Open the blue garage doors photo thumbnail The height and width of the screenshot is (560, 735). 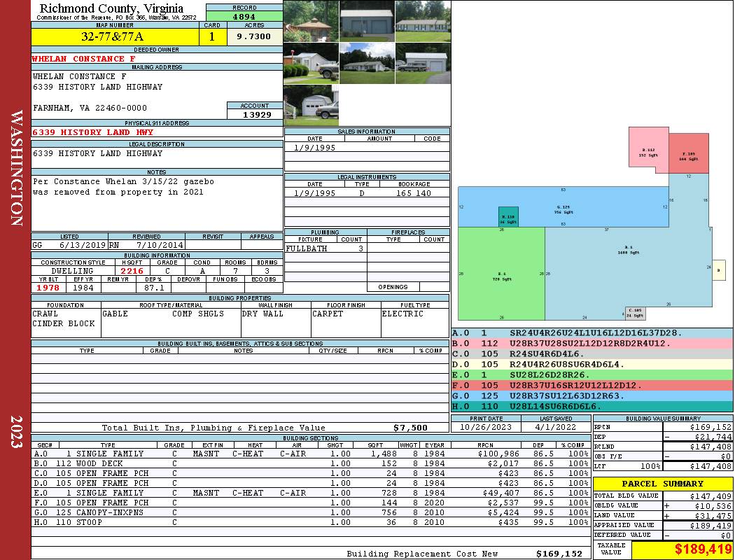(x=367, y=21)
